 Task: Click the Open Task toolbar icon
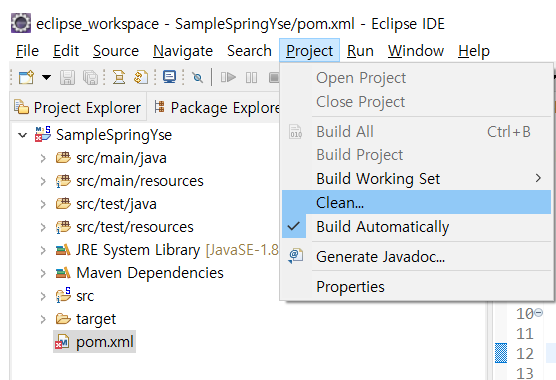tap(141, 77)
